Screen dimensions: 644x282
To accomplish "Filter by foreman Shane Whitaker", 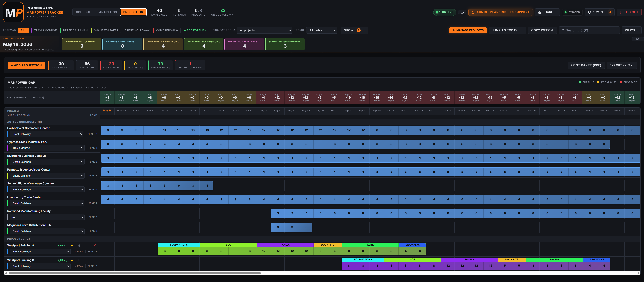I will 106,30.
